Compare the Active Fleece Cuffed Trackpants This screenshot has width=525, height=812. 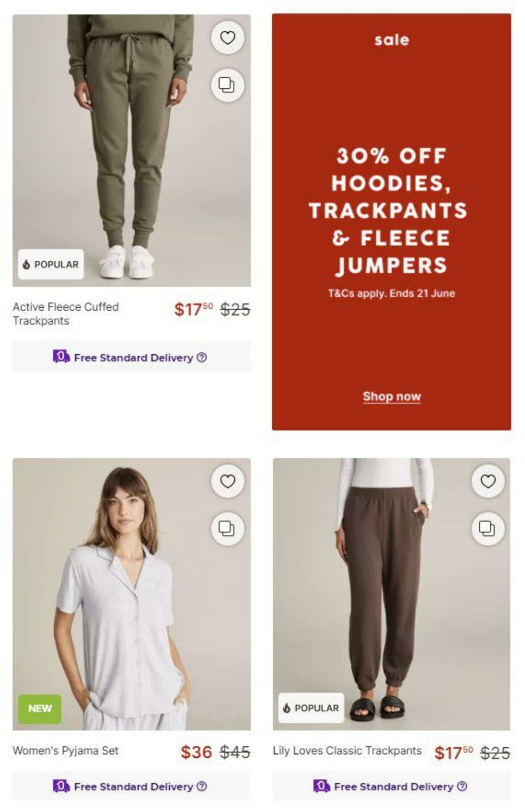point(227,85)
